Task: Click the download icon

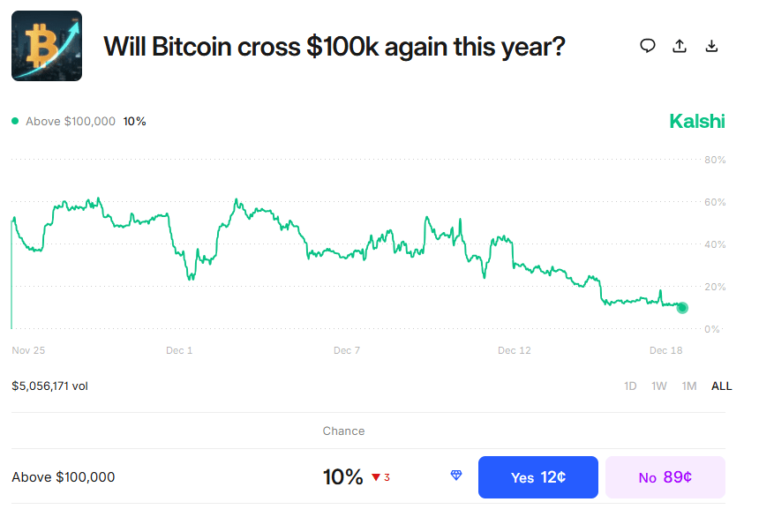Action: point(711,46)
